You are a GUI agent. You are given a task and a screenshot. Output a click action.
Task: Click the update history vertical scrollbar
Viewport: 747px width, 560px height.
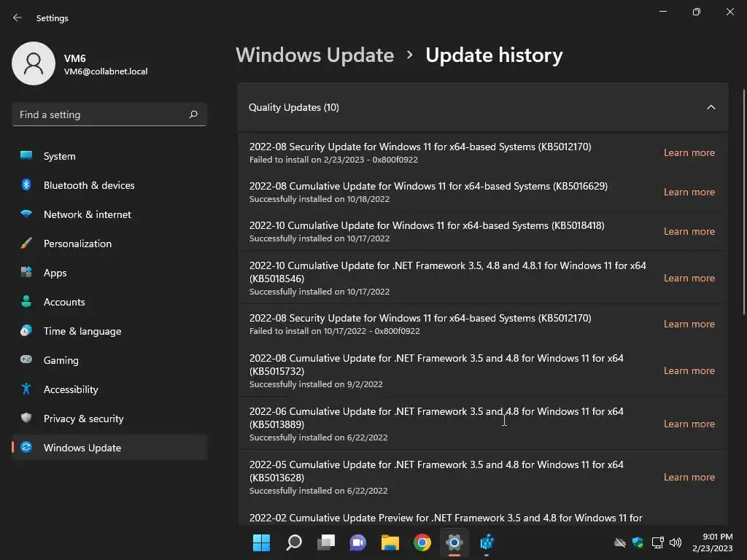pyautogui.click(x=743, y=202)
